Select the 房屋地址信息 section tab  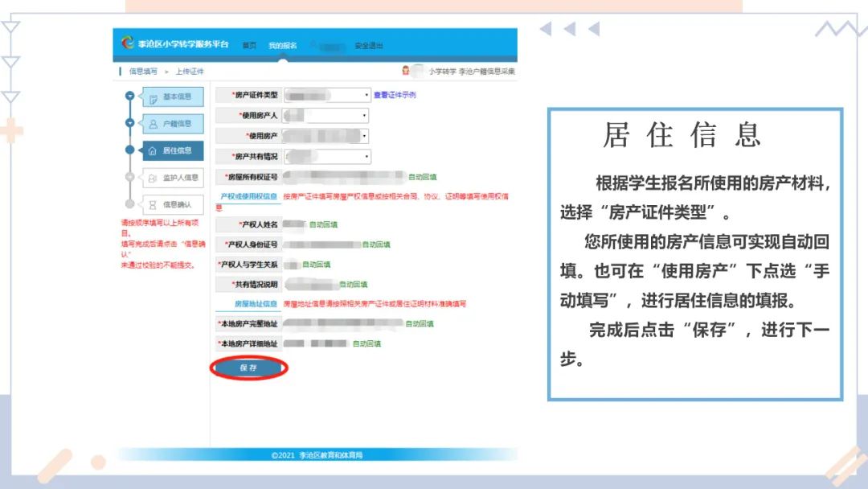click(x=255, y=302)
